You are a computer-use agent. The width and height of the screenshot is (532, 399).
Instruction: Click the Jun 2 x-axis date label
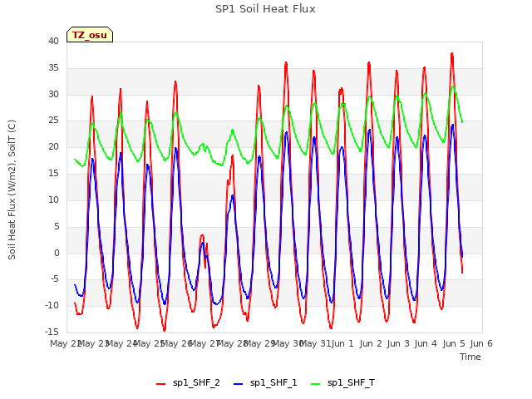point(371,343)
